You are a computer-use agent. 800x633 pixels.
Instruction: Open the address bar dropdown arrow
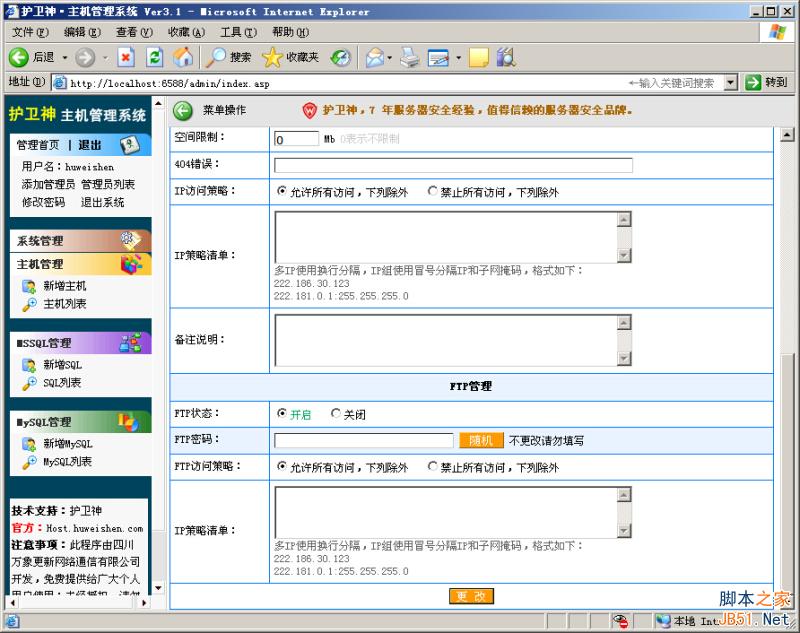(x=731, y=82)
